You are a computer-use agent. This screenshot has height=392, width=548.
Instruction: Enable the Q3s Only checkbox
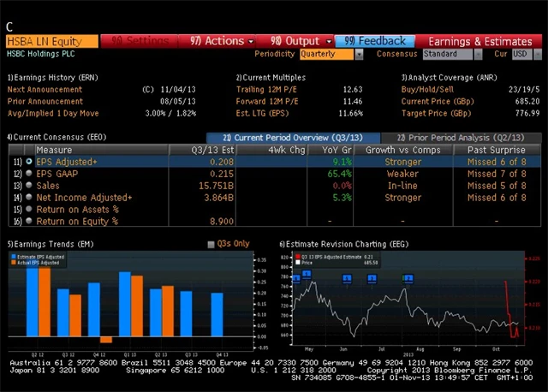coord(211,244)
